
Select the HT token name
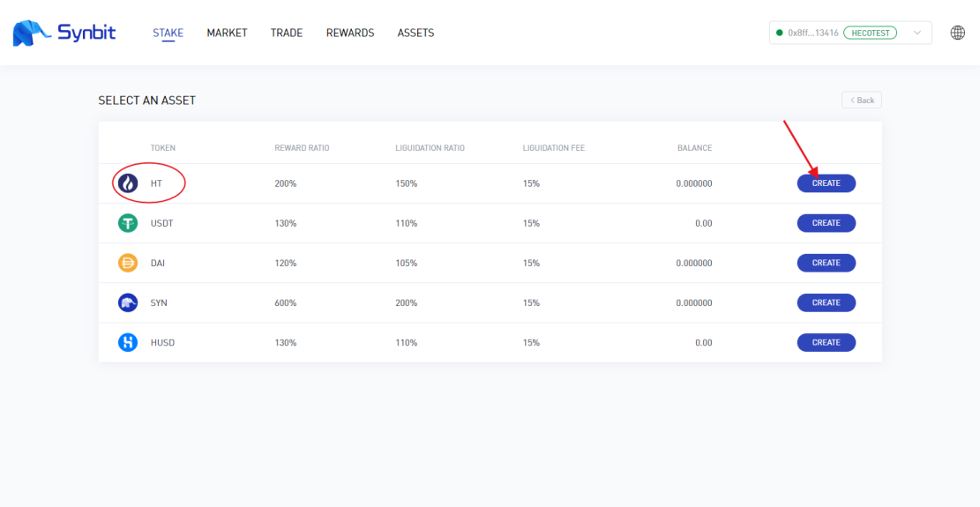(156, 183)
